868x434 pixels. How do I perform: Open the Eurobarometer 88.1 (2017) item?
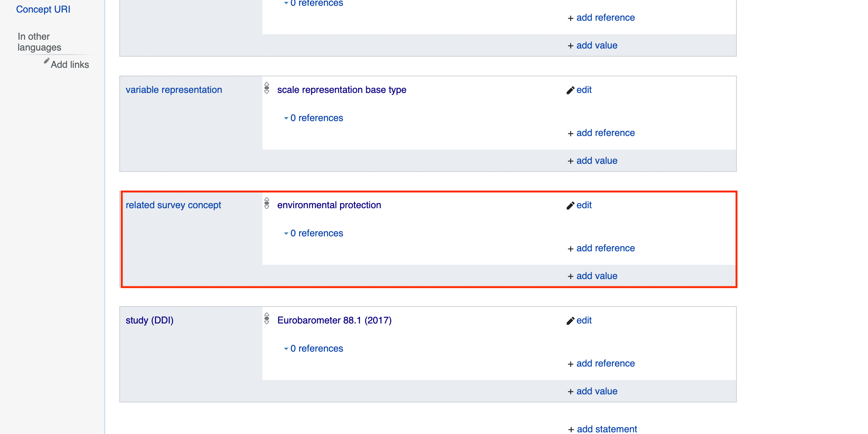click(x=334, y=320)
